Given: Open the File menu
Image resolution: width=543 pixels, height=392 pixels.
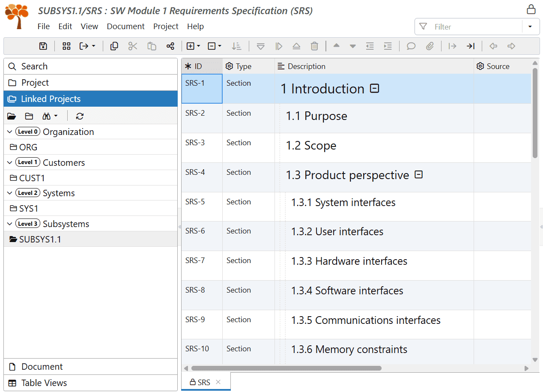Looking at the screenshot, I should [44, 26].
